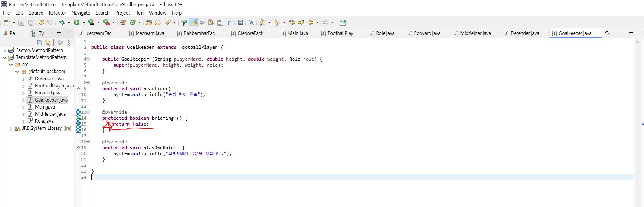The image size is (644, 207).
Task: Click the Save All icon
Action: [30, 22]
